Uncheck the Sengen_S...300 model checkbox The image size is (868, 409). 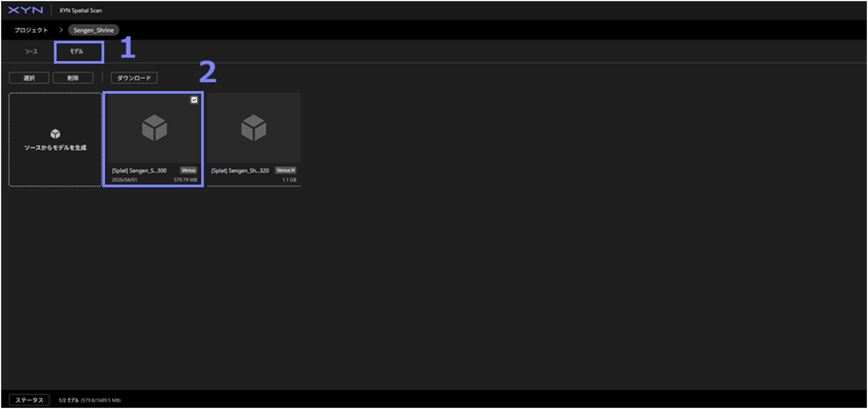click(x=194, y=100)
